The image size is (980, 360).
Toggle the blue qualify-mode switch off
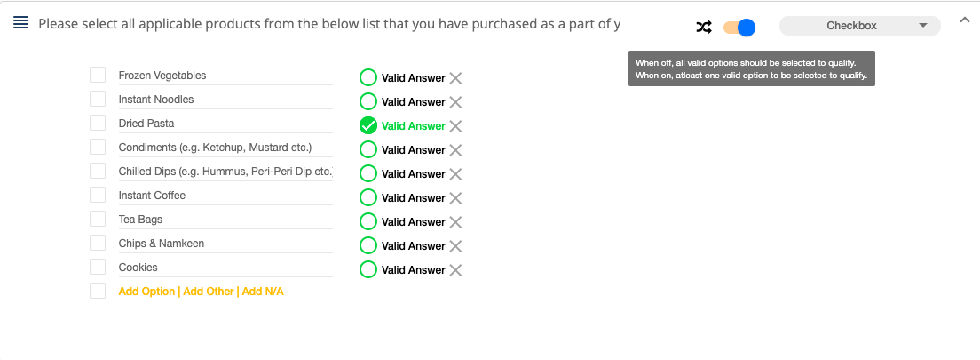739,28
